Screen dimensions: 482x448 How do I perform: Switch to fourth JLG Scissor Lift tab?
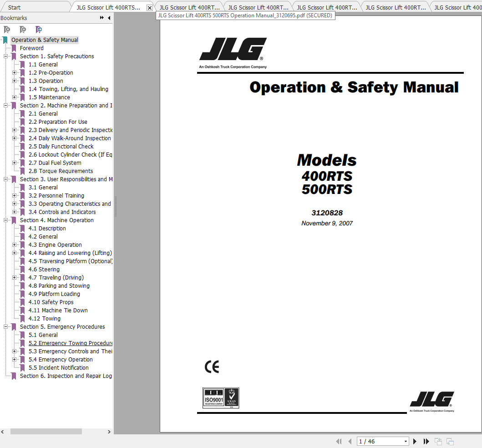point(327,7)
